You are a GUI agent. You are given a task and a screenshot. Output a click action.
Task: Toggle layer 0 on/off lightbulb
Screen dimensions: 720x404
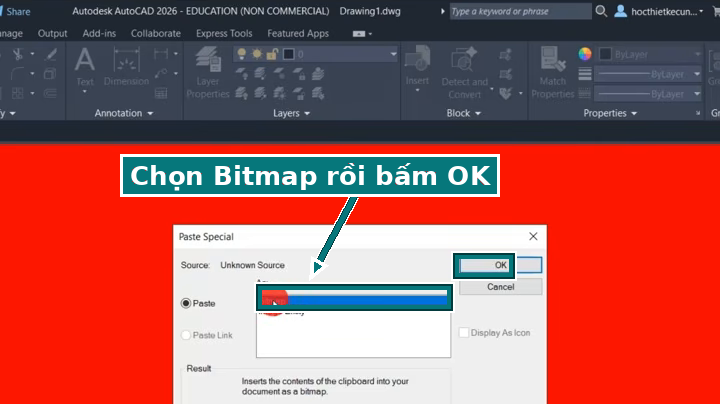[x=242, y=54]
